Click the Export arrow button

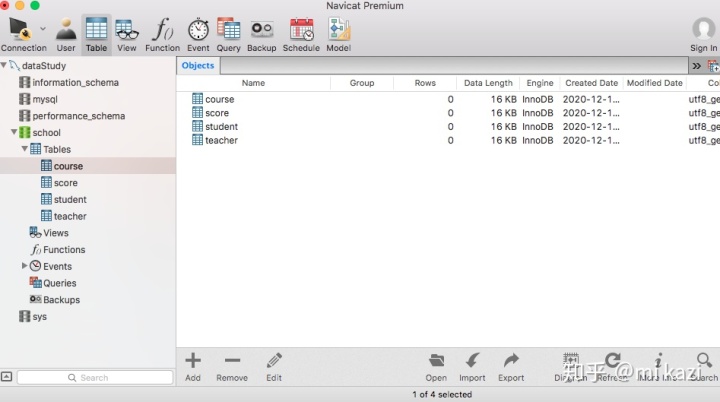[511, 367]
